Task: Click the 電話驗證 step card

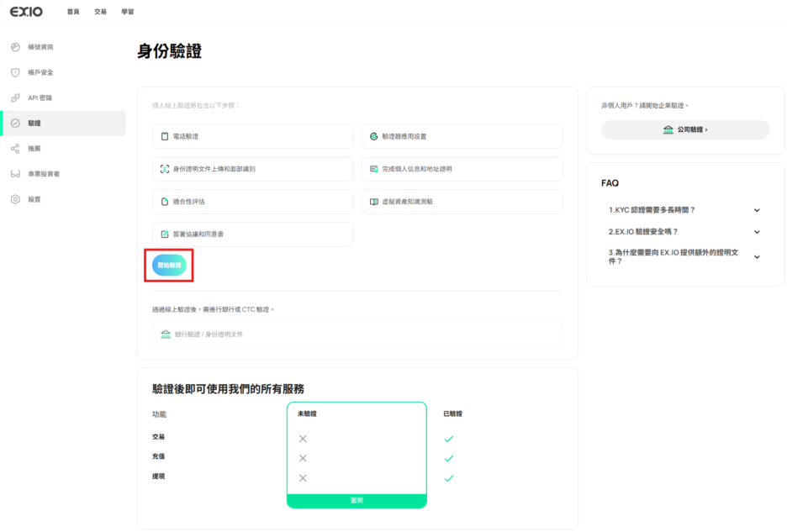Action: tap(252, 136)
